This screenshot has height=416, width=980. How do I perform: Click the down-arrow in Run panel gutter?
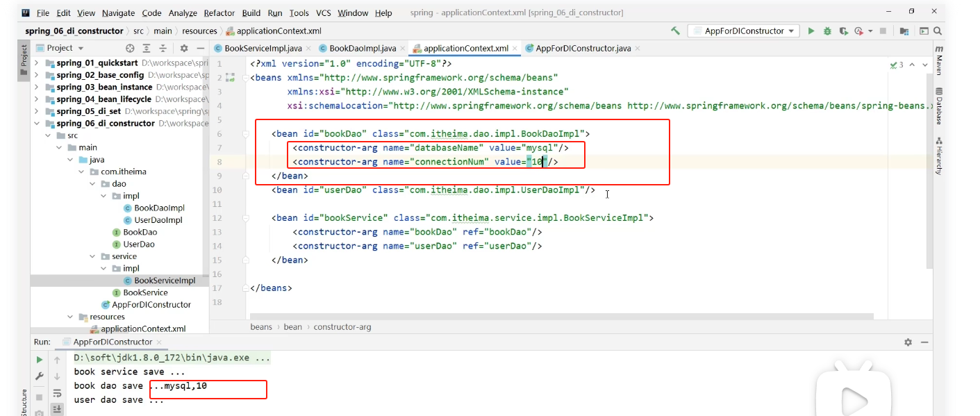[57, 376]
